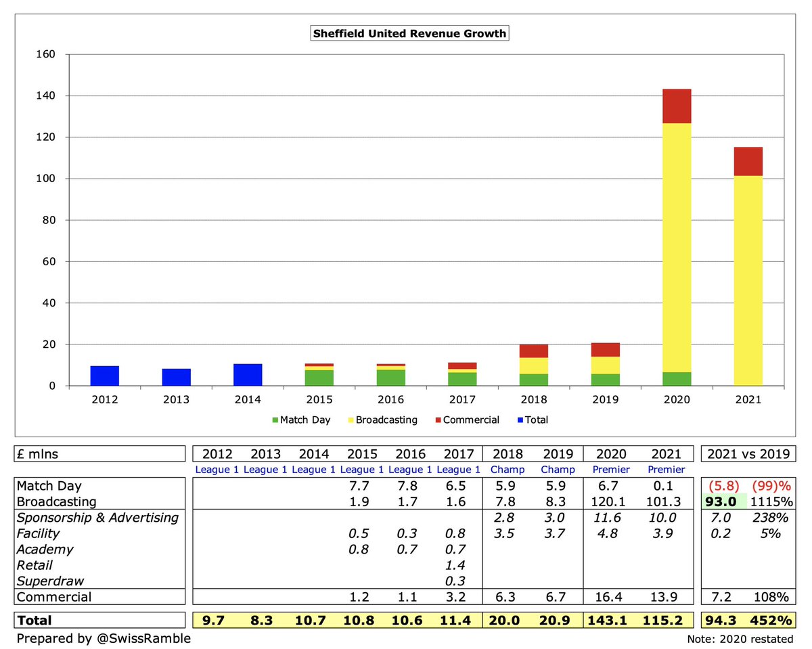The width and height of the screenshot is (812, 649).
Task: Click the 'Facility' row label
Action: click(40, 534)
